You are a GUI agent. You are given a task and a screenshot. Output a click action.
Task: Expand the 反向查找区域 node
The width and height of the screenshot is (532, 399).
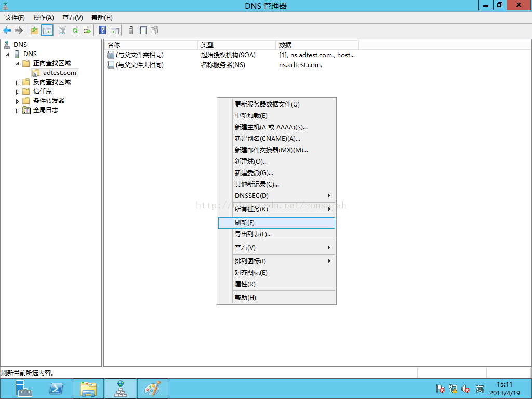pos(17,83)
